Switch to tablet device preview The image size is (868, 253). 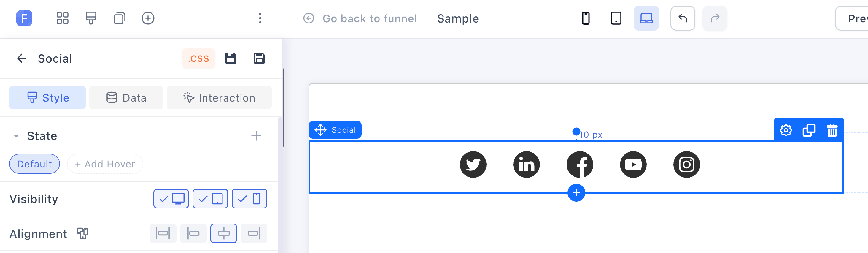(x=616, y=18)
